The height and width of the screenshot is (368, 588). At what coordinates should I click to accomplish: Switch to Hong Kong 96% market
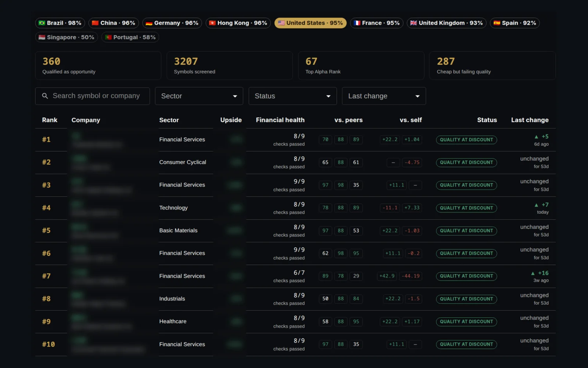238,23
